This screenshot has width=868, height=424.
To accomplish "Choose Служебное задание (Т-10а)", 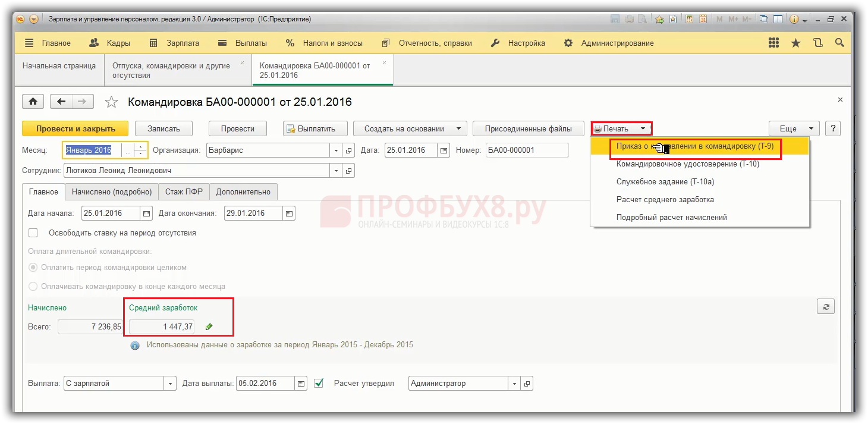I will (700, 182).
